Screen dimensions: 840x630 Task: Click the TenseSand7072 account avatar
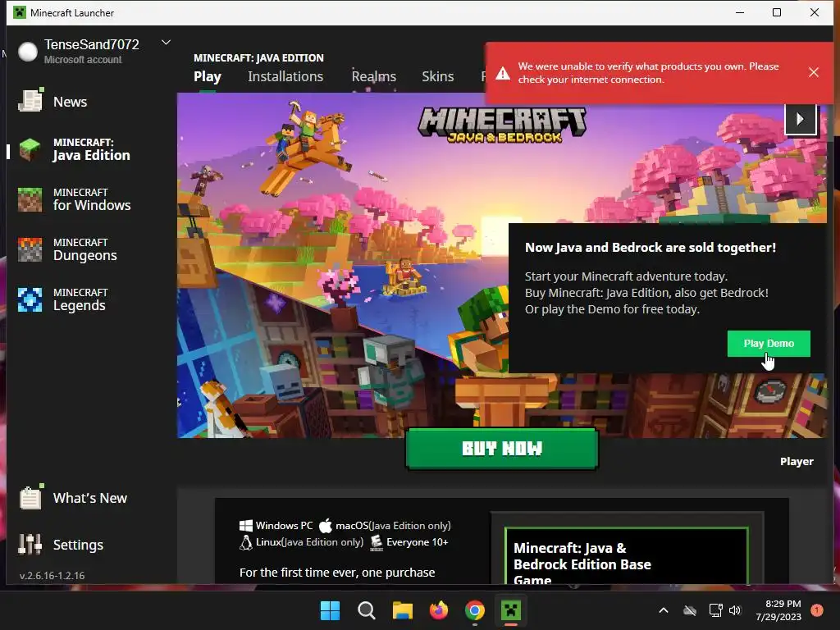[28, 52]
